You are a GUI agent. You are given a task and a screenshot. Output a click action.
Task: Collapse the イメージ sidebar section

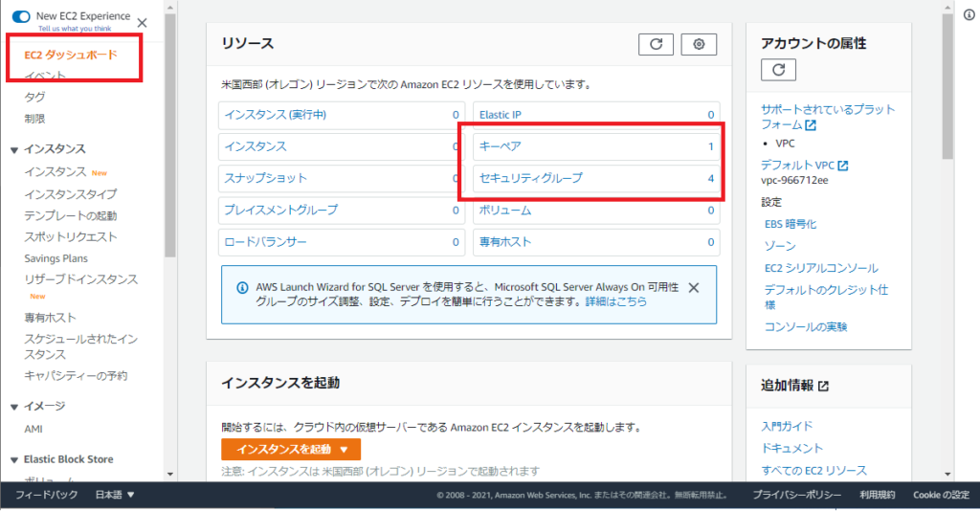coord(13,407)
